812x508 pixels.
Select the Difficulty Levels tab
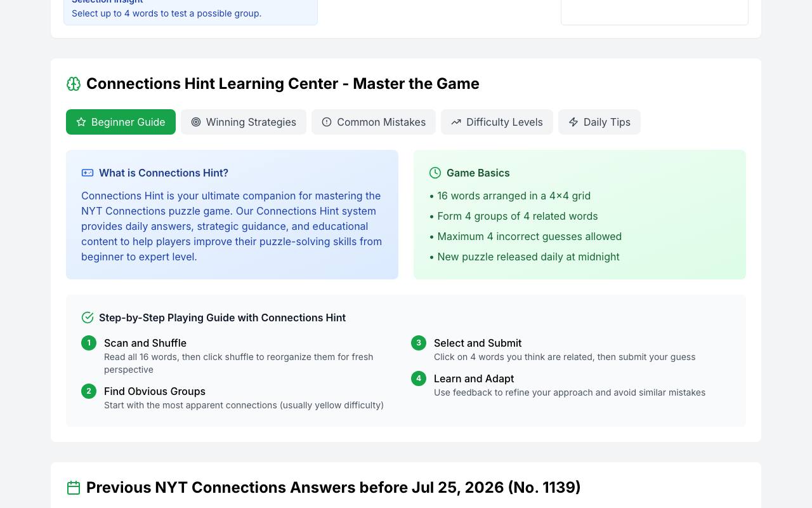click(x=497, y=122)
